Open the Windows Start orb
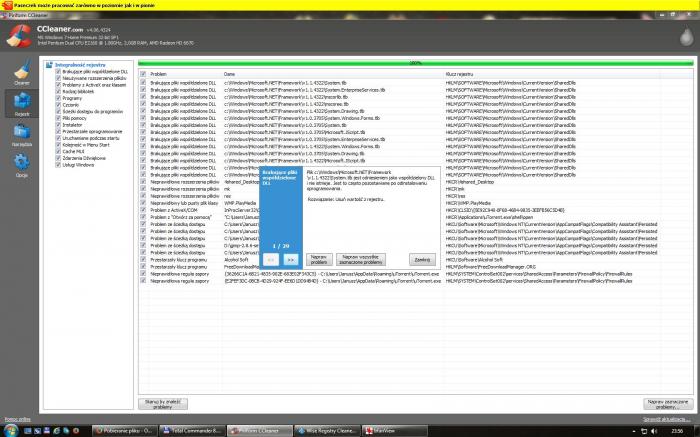The image size is (700, 437). click(11, 430)
